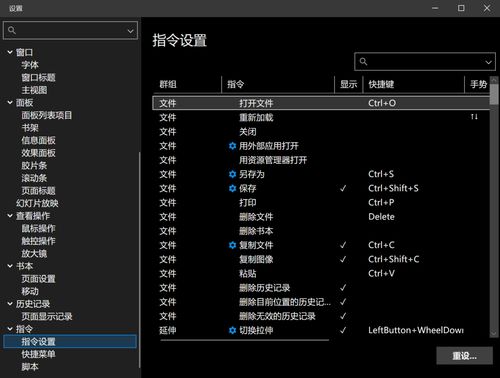Viewport: 500px width, 378px height.
Task: Open 鼠标操作 settings
Action: point(38,228)
